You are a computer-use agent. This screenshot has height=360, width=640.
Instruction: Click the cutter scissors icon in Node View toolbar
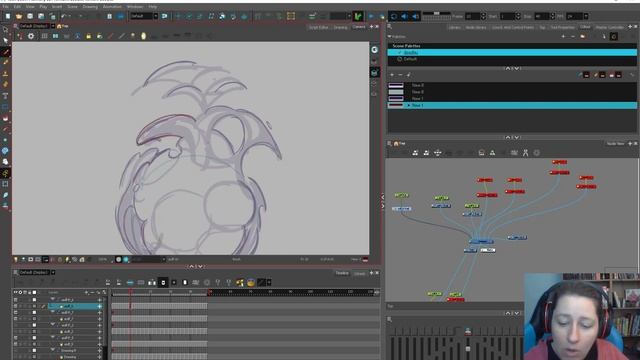(x=525, y=153)
